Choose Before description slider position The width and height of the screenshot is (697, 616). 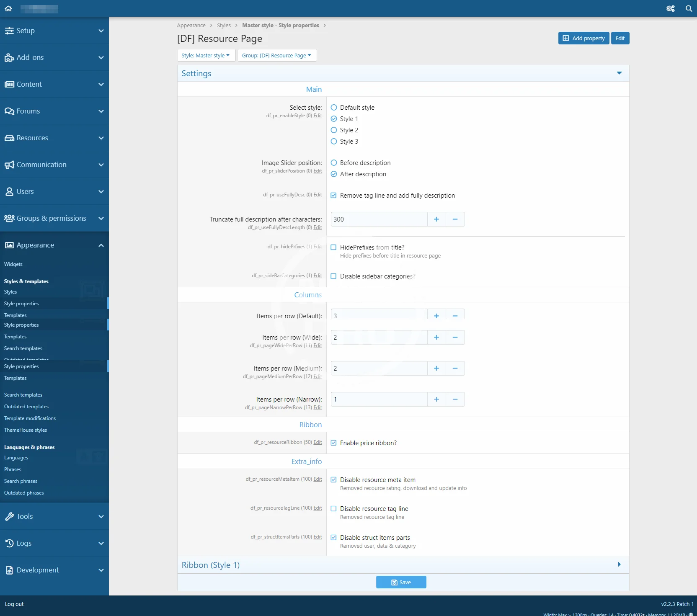(x=334, y=163)
